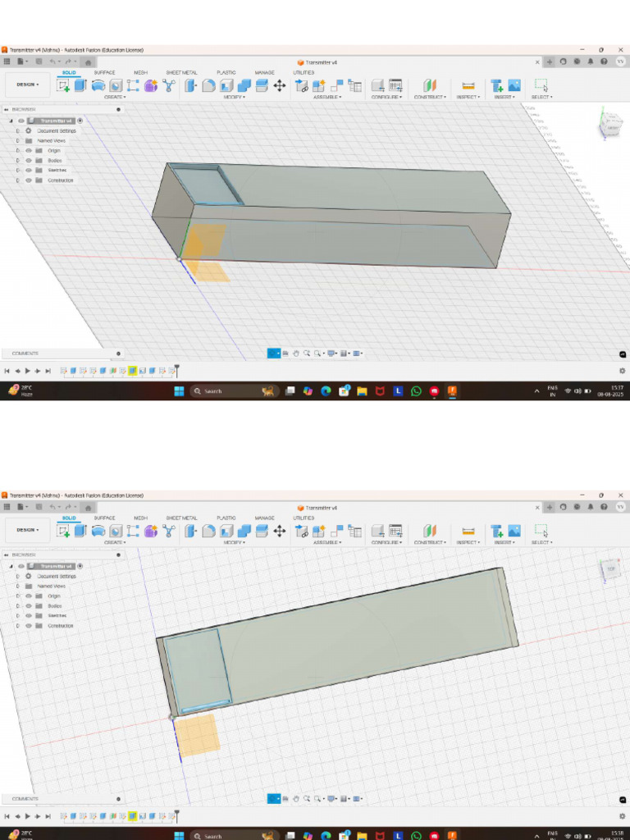630x840 pixels.
Task: Select the Extrude tool in the lower Fusion window
Action: 80,531
